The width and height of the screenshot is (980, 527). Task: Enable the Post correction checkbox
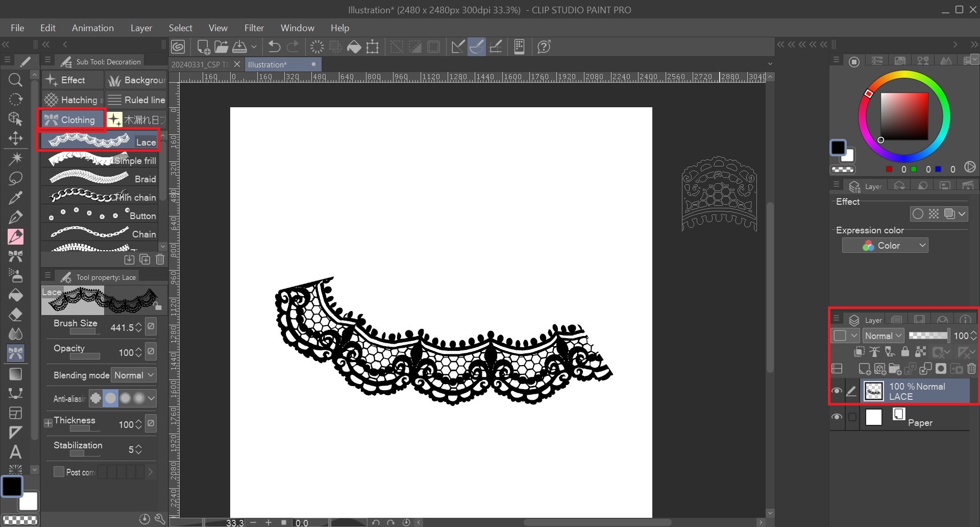(x=59, y=472)
